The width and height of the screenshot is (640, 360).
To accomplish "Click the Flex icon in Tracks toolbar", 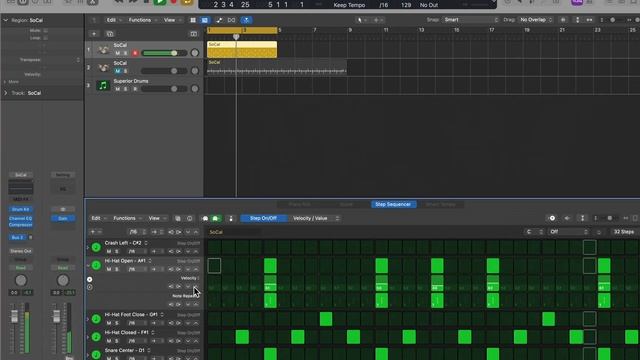I will 231,20.
